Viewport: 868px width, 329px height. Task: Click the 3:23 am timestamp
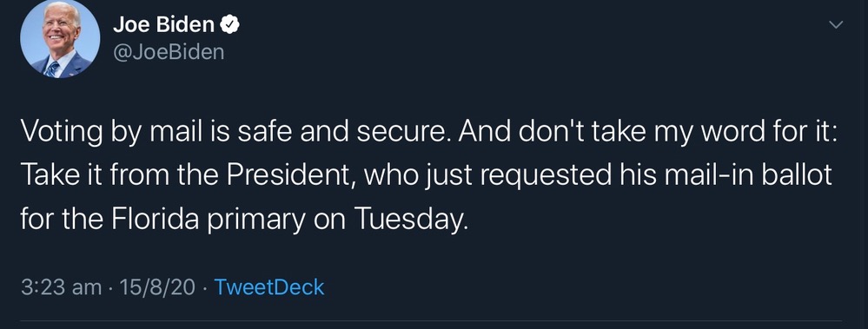[x=61, y=287]
